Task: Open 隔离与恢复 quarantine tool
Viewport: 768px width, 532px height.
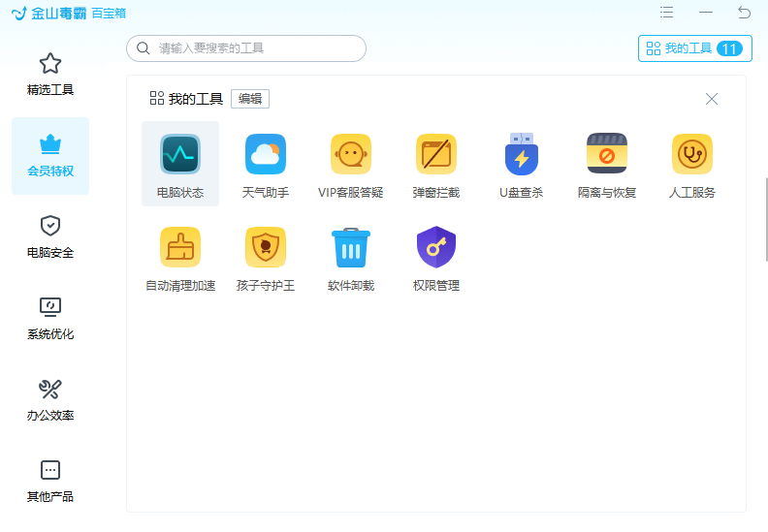Action: [607, 164]
